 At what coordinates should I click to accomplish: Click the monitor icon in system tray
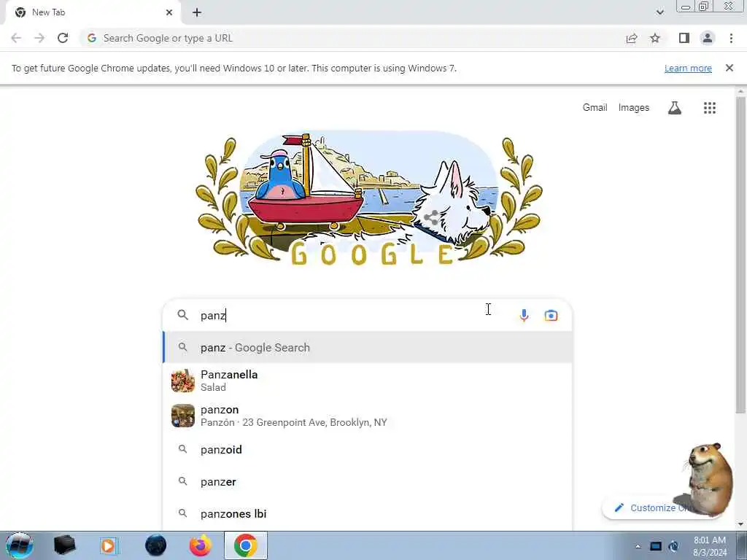tap(656, 547)
